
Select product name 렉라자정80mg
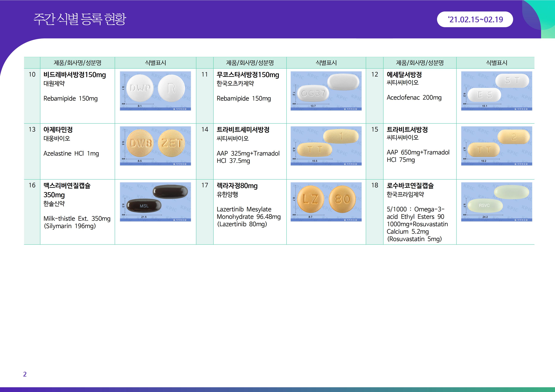click(237, 186)
